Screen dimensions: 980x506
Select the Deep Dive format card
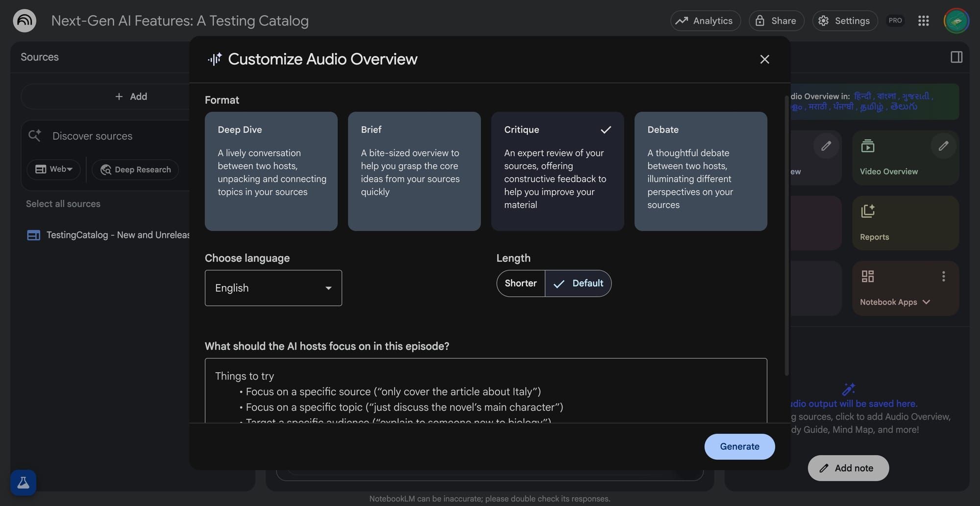point(271,171)
